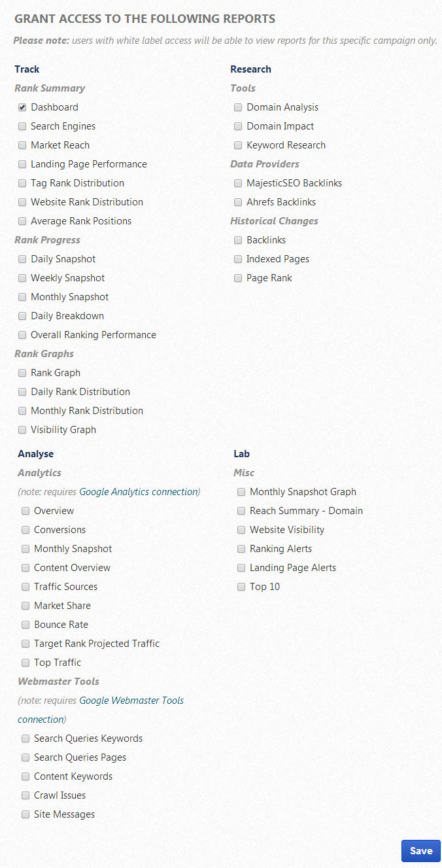Enable Keyword Research access
The height and width of the screenshot is (868, 442).
[238, 145]
